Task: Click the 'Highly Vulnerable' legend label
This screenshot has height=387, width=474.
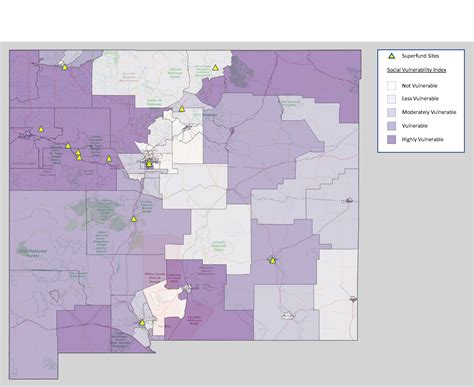Action: 422,140
